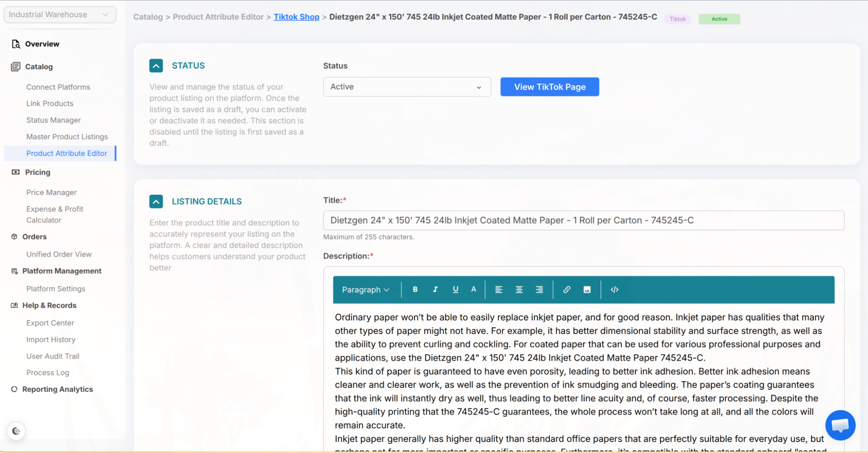This screenshot has height=453, width=868.
Task: Collapse the LISTING DETAILS section
Action: pos(156,201)
